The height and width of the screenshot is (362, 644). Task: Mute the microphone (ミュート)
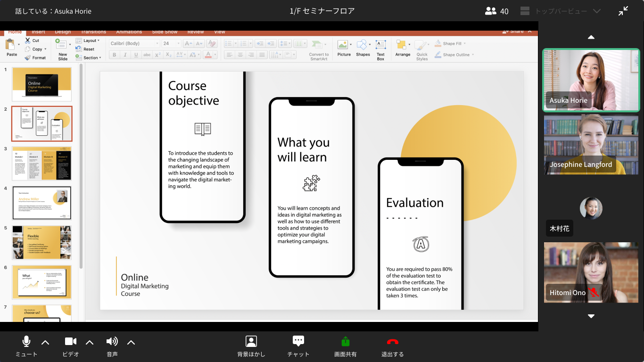point(26,342)
